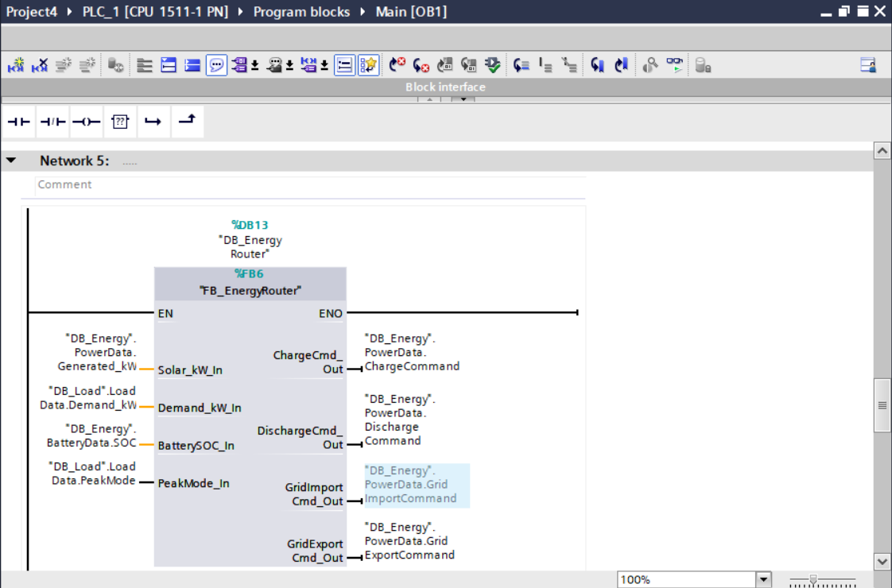Screen dimensions: 892x588
Task: Click the Main [OB1] breadcrumb
Action: pos(411,12)
